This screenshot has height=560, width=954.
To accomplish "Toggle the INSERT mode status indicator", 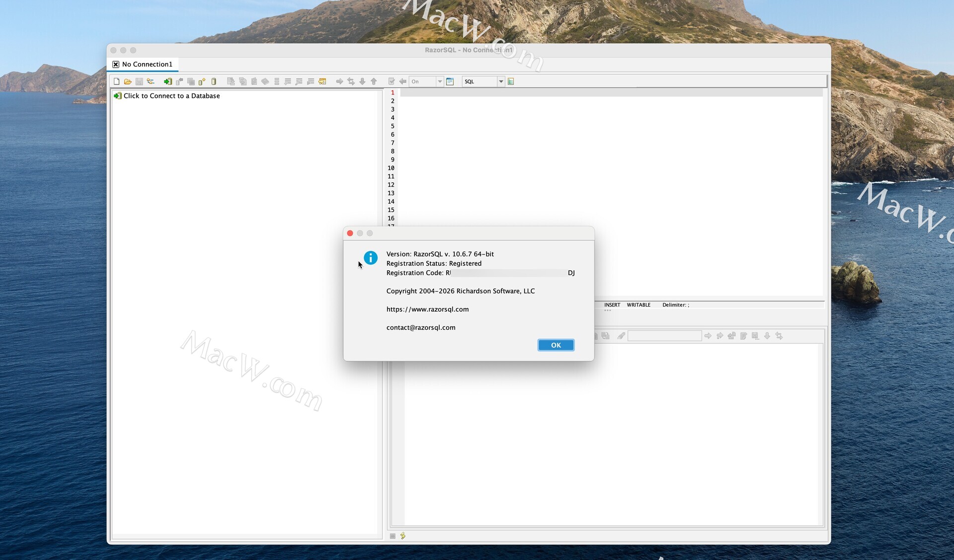I will coord(612,305).
